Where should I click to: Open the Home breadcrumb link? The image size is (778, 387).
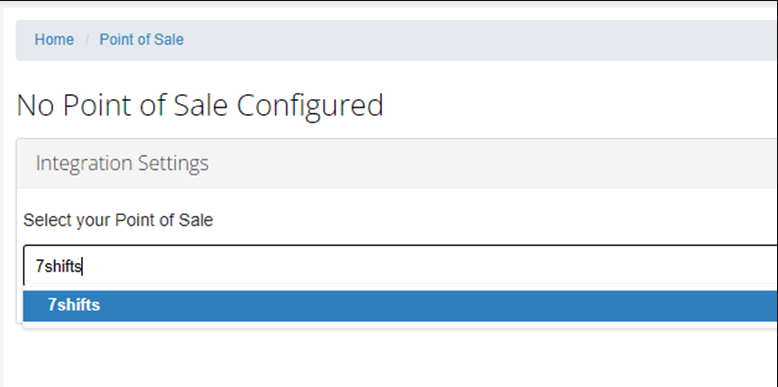(x=54, y=40)
